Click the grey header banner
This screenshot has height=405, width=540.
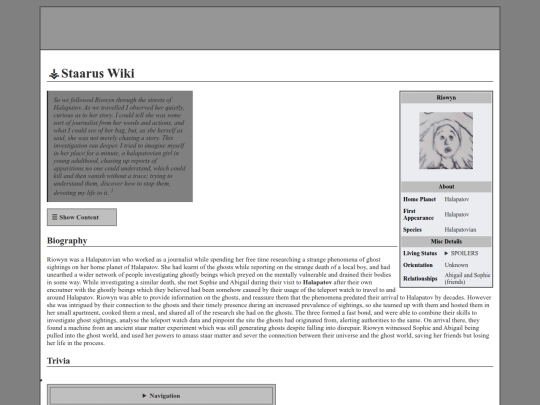[270, 28]
